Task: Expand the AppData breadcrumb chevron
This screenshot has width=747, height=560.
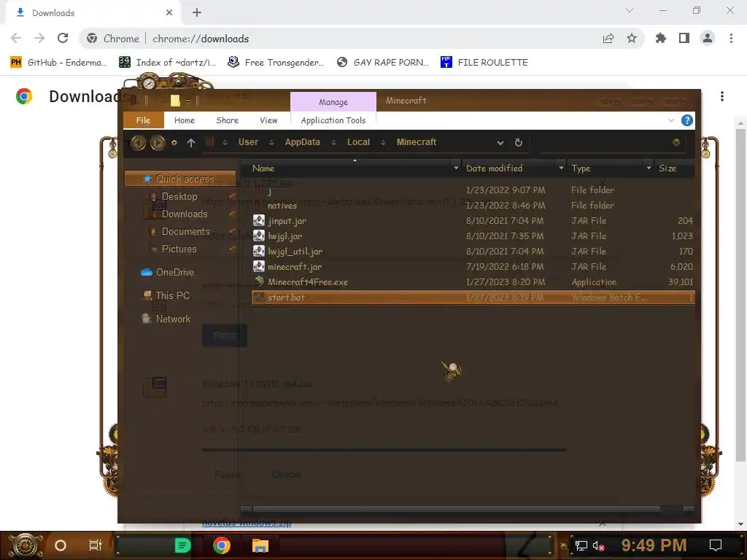Action: (333, 142)
